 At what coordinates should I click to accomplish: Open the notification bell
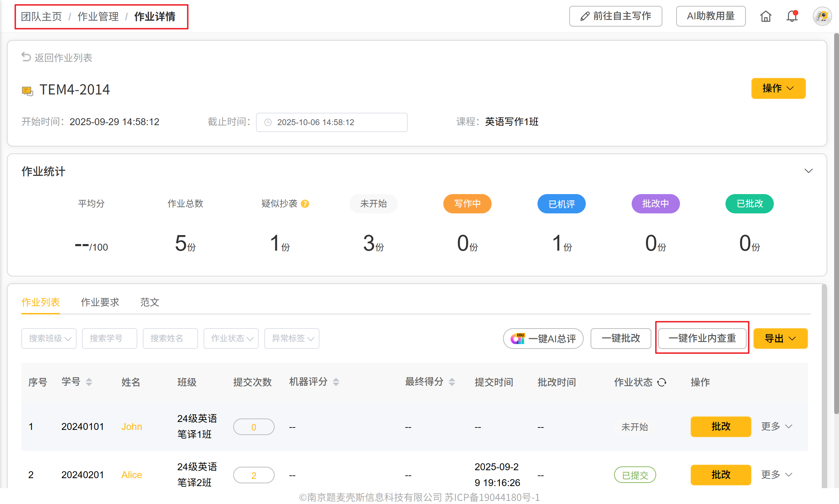point(792,16)
